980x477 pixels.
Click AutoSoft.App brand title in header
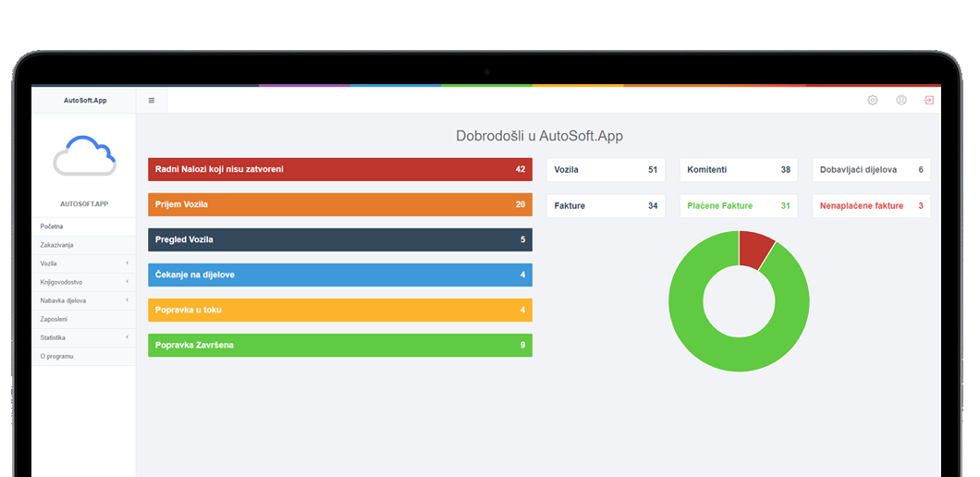[85, 100]
